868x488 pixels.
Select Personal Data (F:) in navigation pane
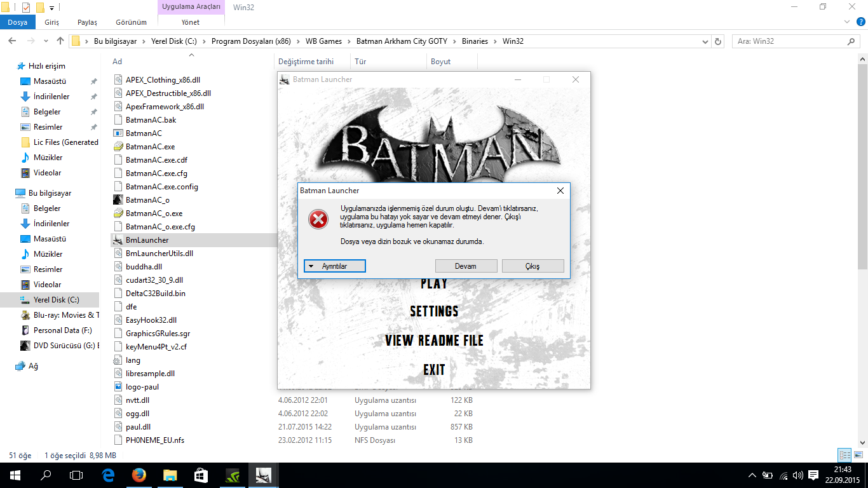(62, 330)
